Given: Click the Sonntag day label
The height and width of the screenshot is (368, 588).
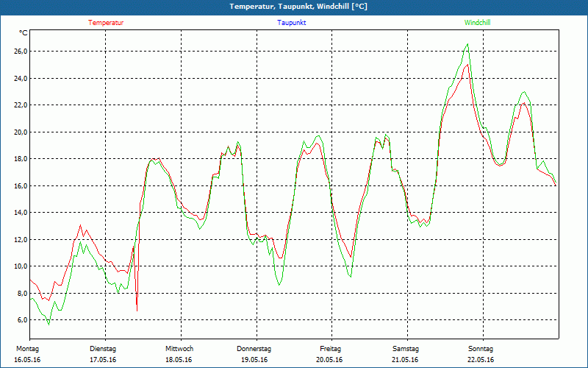Looking at the screenshot, I should point(481,349).
